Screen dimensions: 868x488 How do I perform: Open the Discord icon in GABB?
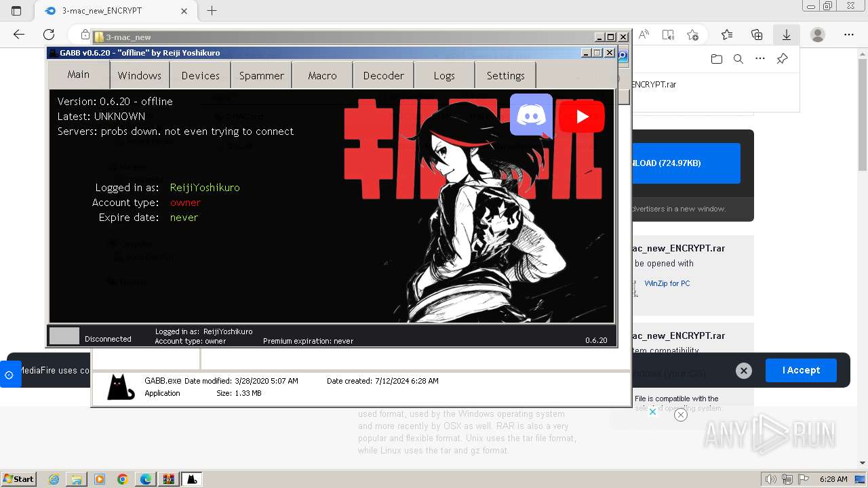[x=532, y=116]
